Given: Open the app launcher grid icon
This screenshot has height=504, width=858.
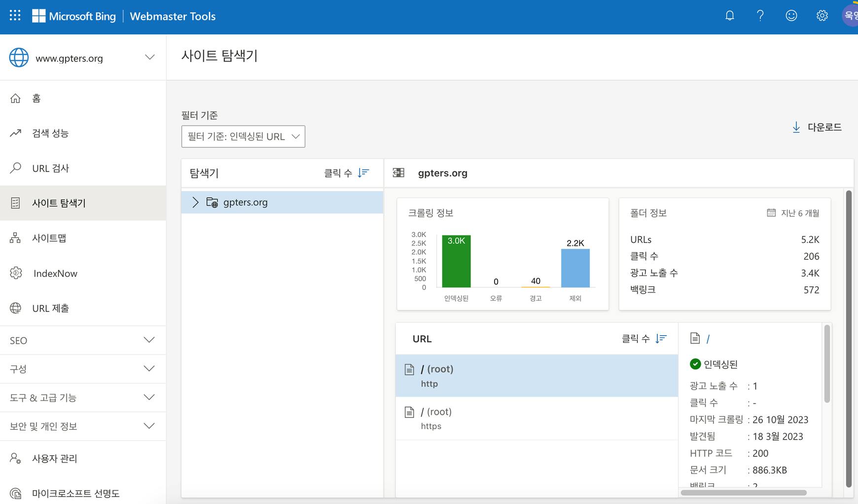Looking at the screenshot, I should [x=15, y=16].
